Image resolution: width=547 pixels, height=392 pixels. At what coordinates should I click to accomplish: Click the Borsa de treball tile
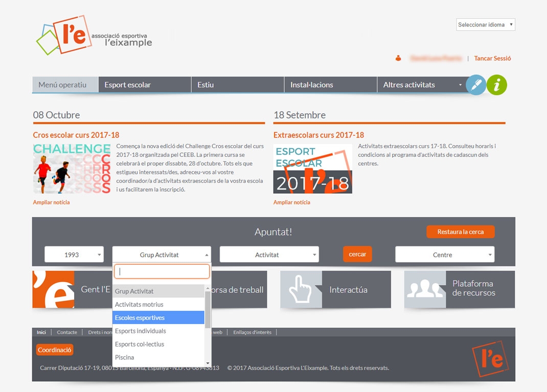pyautogui.click(x=239, y=289)
